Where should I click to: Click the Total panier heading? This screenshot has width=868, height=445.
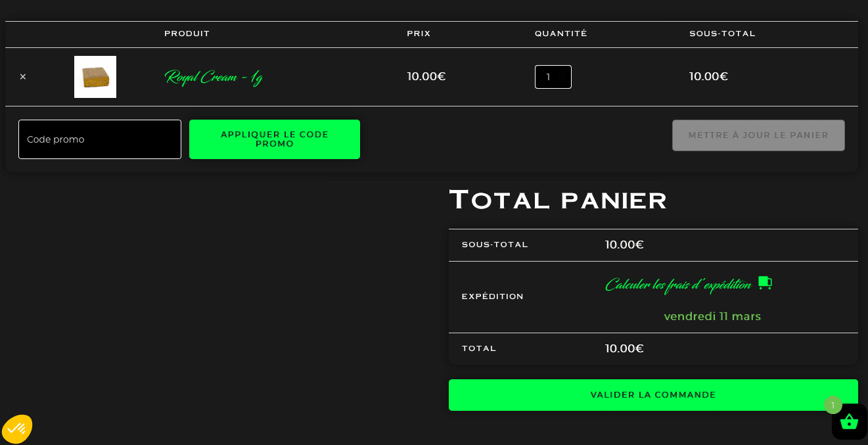click(x=558, y=200)
